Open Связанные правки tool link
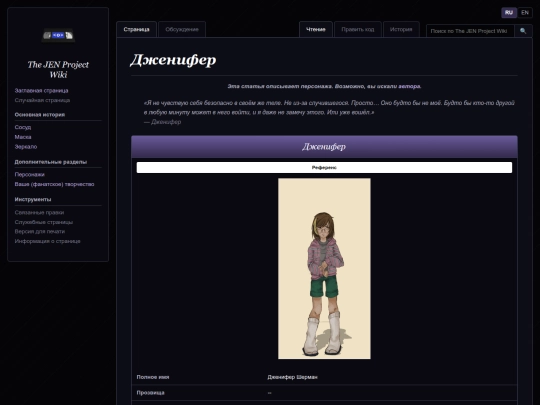Screen dimensions: 540x405 pos(39,212)
